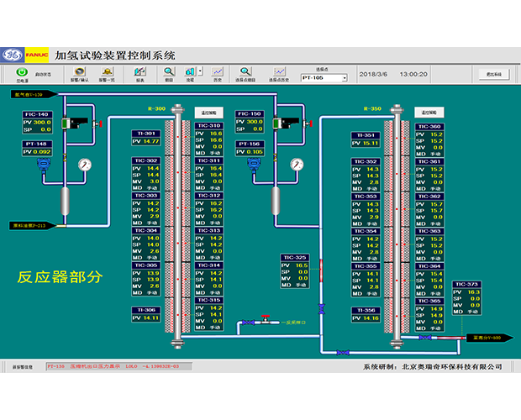
Task: Open the bar graph magnifier icon
Action: 169,71
